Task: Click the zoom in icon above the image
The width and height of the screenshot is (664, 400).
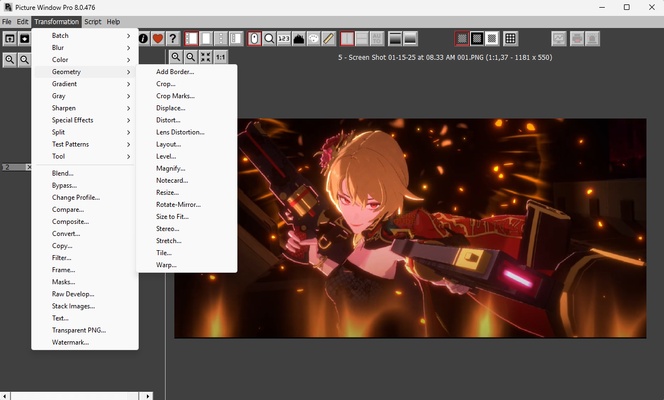Action: pyautogui.click(x=176, y=57)
